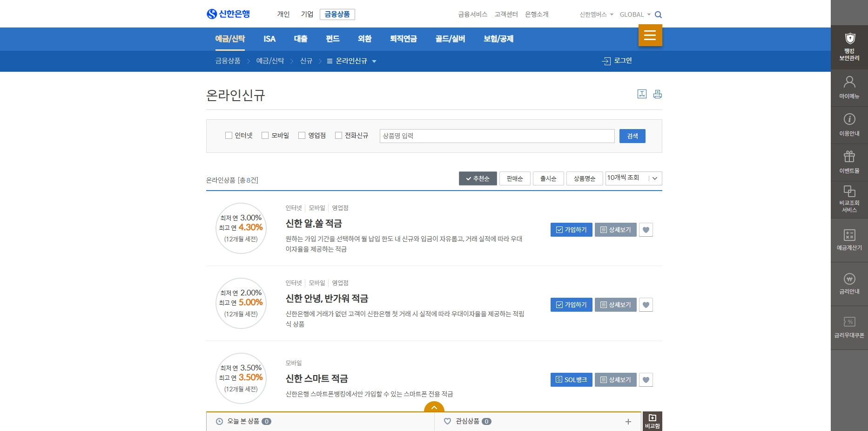Click 상세보기 for 신한 스마트 적금
The image size is (868, 431).
point(615,380)
